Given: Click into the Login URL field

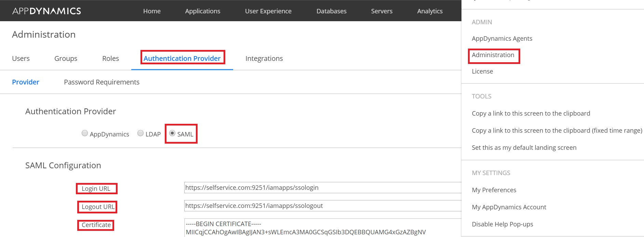Looking at the screenshot, I should [321, 188].
